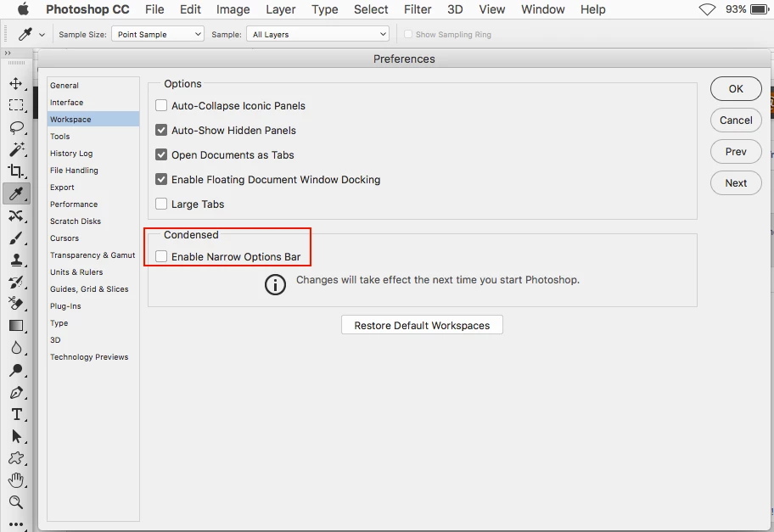
Task: Click OK to confirm preferences
Action: pyautogui.click(x=736, y=89)
